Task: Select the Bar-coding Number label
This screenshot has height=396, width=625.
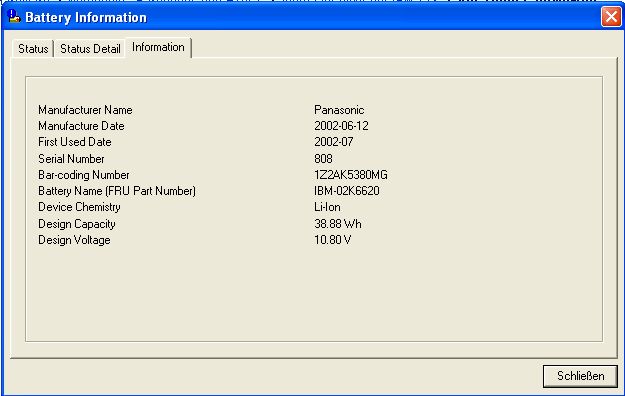Action: pyautogui.click(x=84, y=175)
